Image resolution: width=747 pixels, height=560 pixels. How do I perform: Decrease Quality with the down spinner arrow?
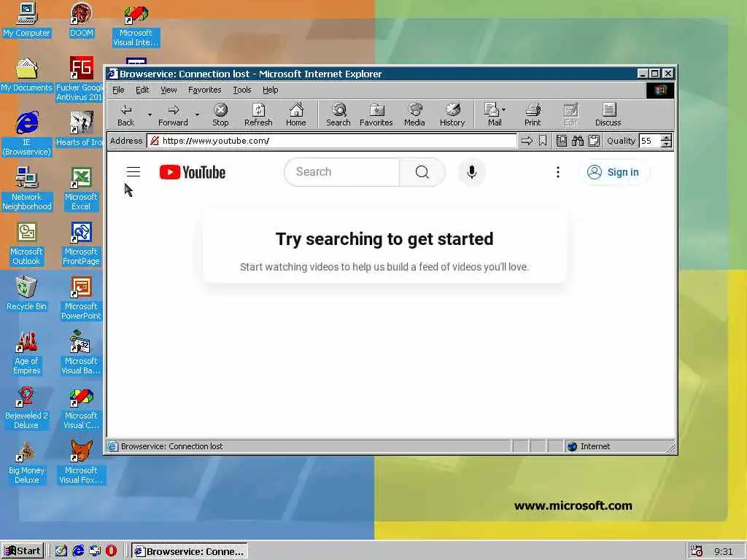[667, 144]
